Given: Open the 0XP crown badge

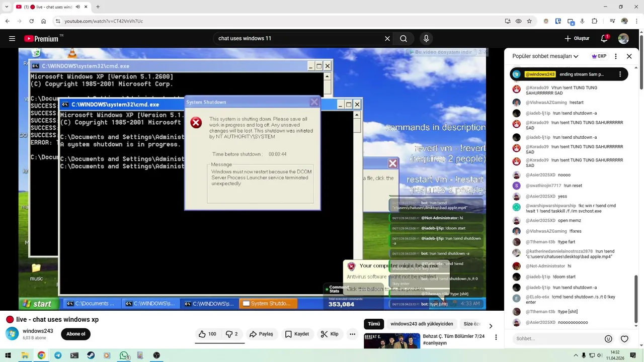Looking at the screenshot, I should click(599, 56).
